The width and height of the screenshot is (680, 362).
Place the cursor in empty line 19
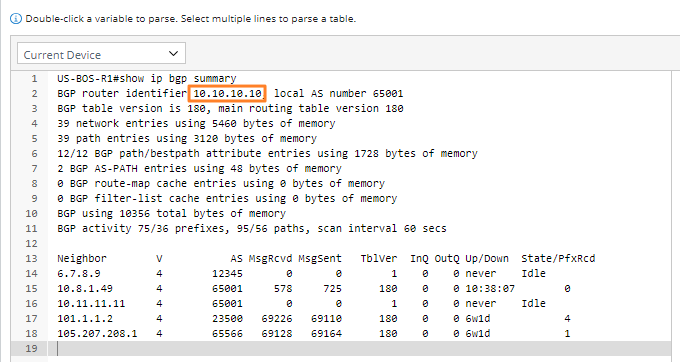click(360, 349)
